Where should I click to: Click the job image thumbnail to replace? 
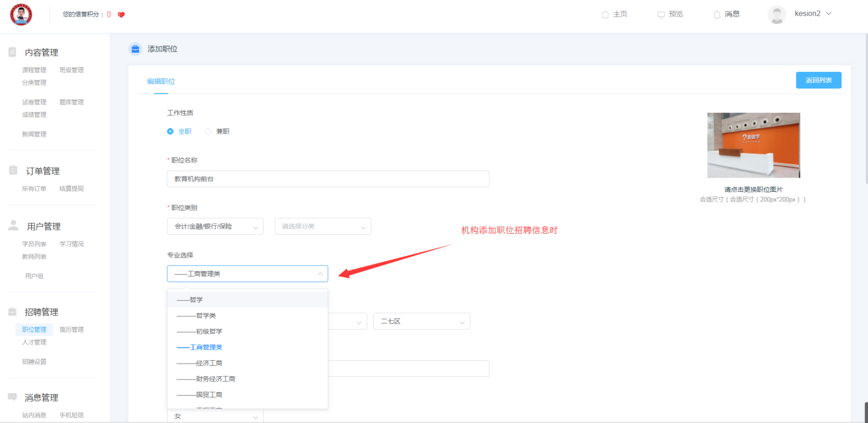point(753,145)
